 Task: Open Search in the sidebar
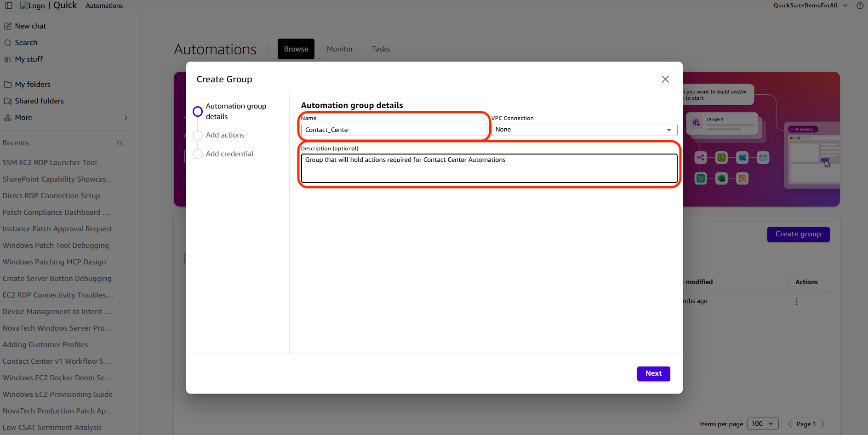click(x=21, y=43)
